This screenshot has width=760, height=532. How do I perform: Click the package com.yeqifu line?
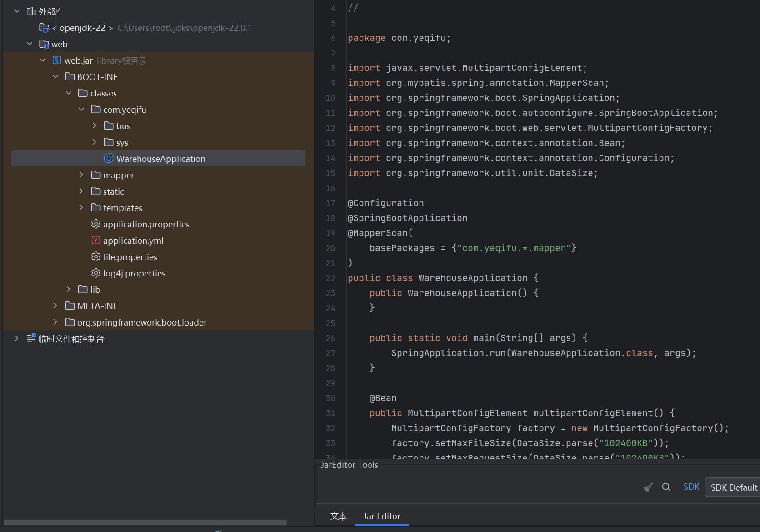[x=399, y=38]
